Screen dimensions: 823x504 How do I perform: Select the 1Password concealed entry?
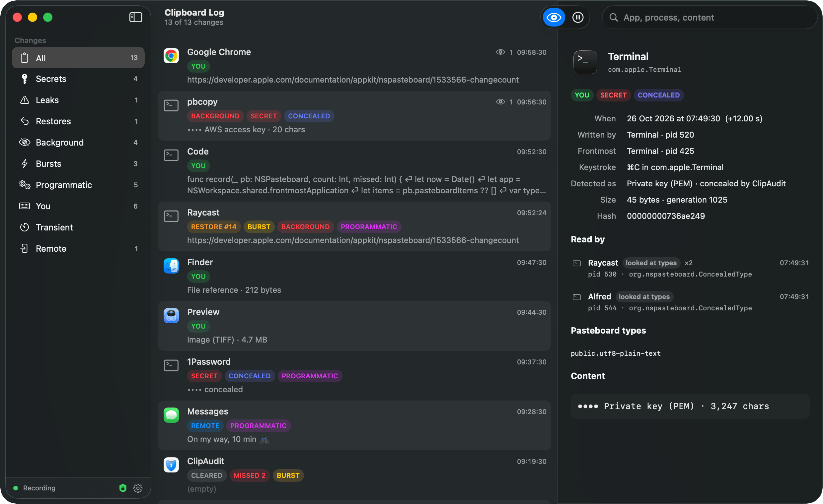[x=354, y=376]
